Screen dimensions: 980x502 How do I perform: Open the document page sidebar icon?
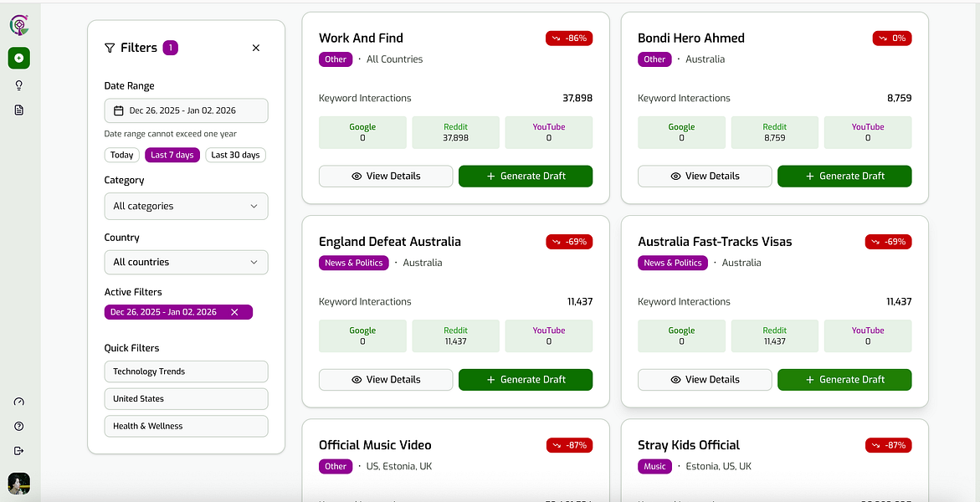tap(19, 110)
